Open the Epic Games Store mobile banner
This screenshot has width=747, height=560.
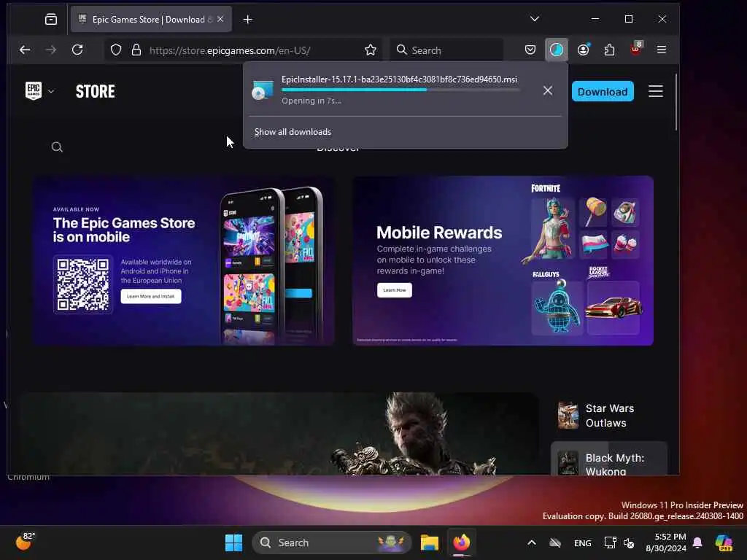click(183, 261)
